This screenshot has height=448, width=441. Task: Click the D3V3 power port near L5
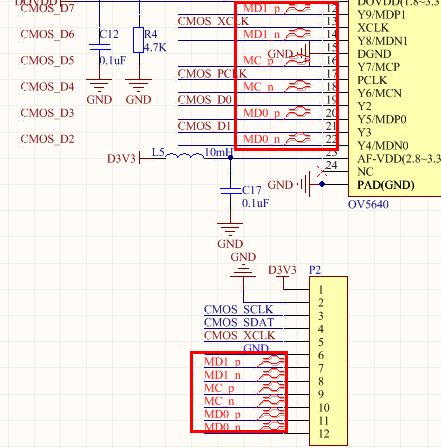click(x=123, y=158)
